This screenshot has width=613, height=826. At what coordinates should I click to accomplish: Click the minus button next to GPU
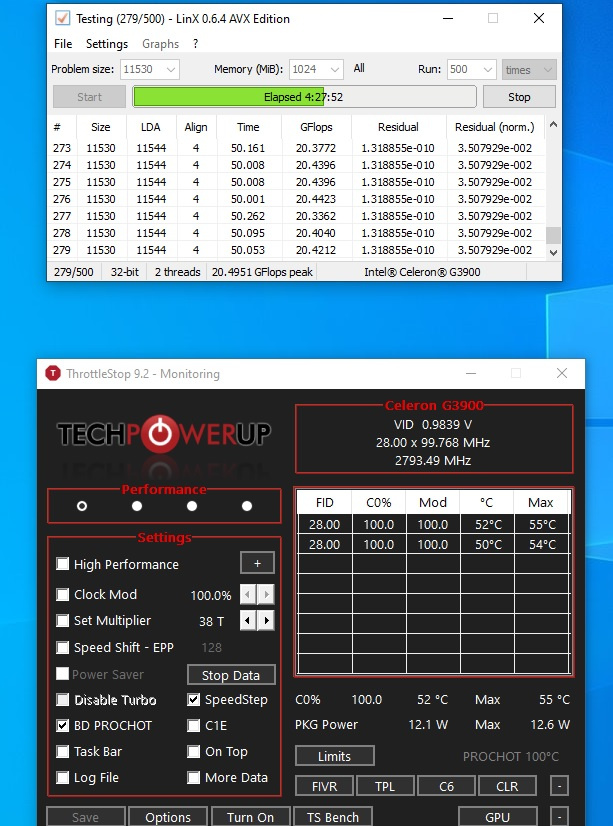click(x=559, y=817)
